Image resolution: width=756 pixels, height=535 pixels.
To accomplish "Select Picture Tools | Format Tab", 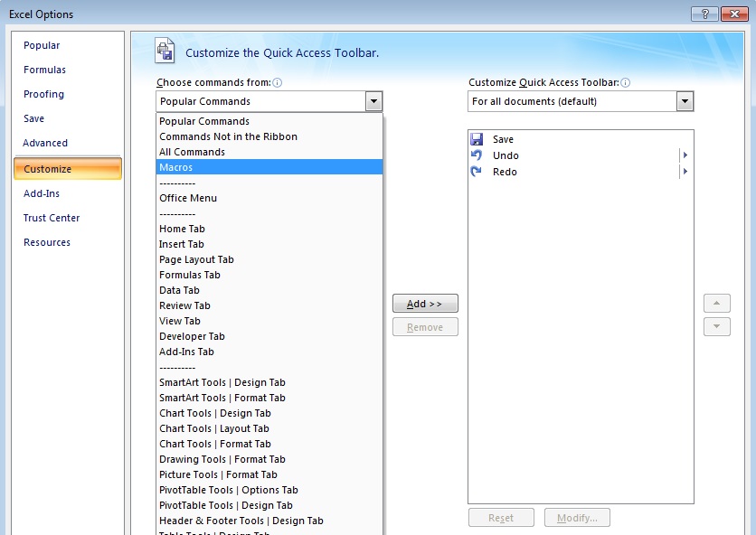I will (x=269, y=474).
